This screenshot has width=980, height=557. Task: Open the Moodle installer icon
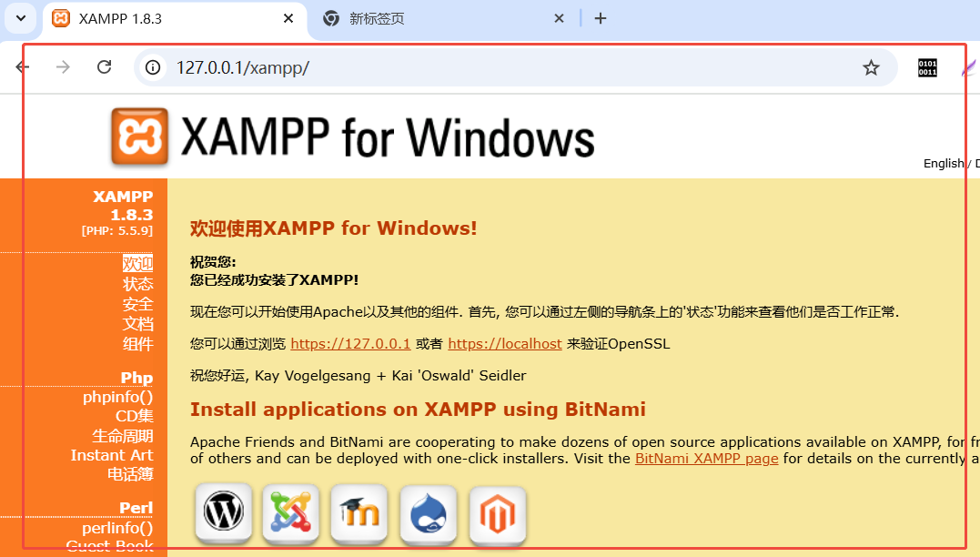click(359, 512)
